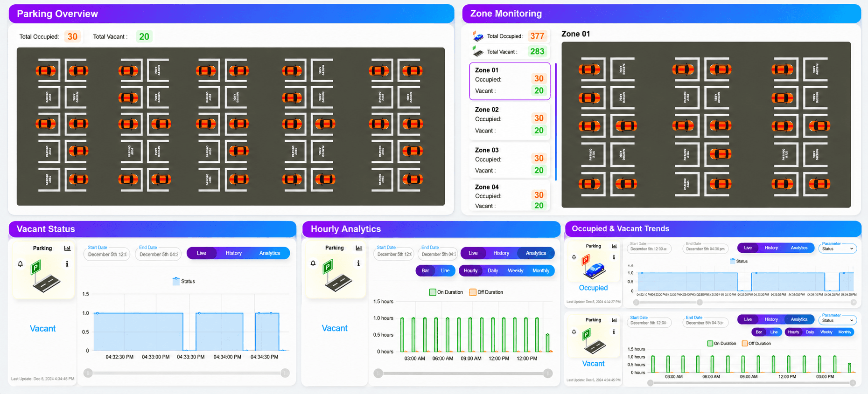Select the Zone 04 card
This screenshot has height=394, width=868.
510,196
